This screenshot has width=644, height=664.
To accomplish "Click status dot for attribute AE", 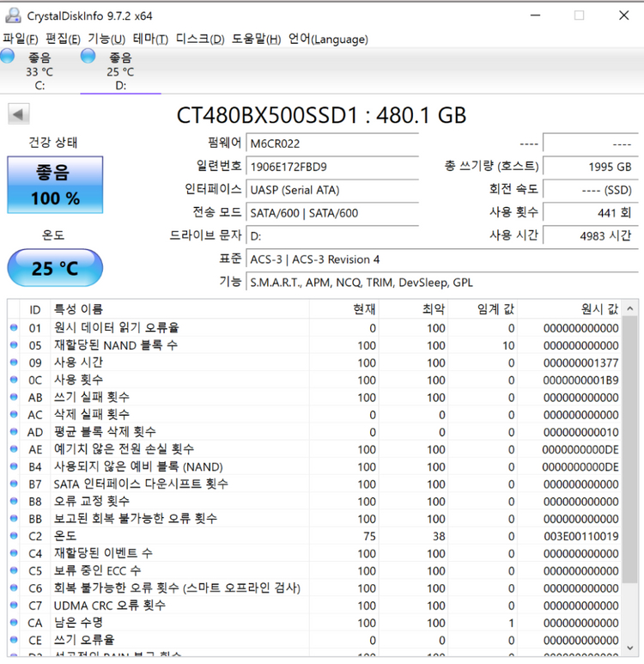I will tap(14, 449).
